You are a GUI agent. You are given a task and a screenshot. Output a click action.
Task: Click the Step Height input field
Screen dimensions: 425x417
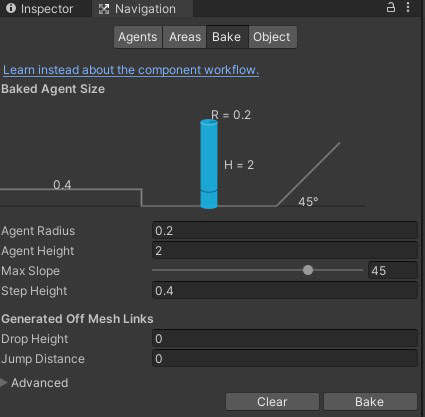pos(285,291)
